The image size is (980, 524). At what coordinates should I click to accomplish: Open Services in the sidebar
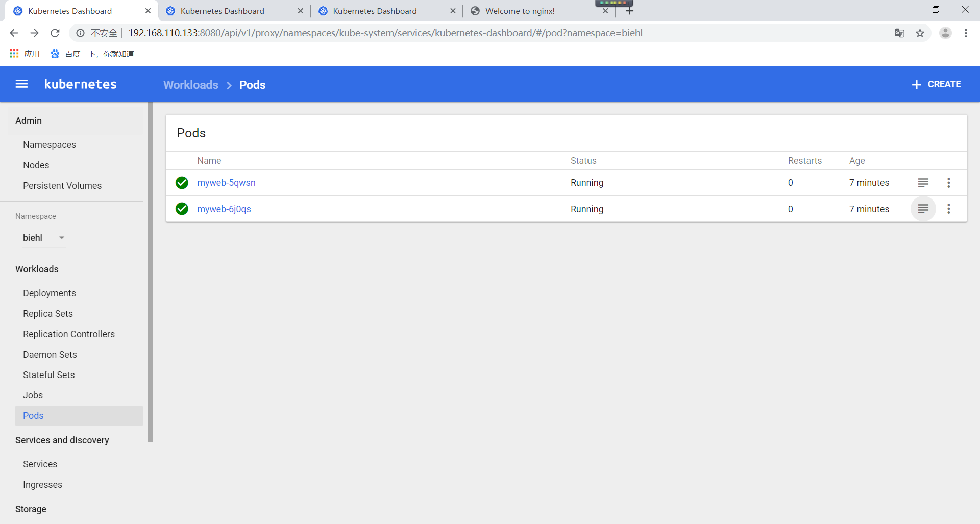pos(40,464)
